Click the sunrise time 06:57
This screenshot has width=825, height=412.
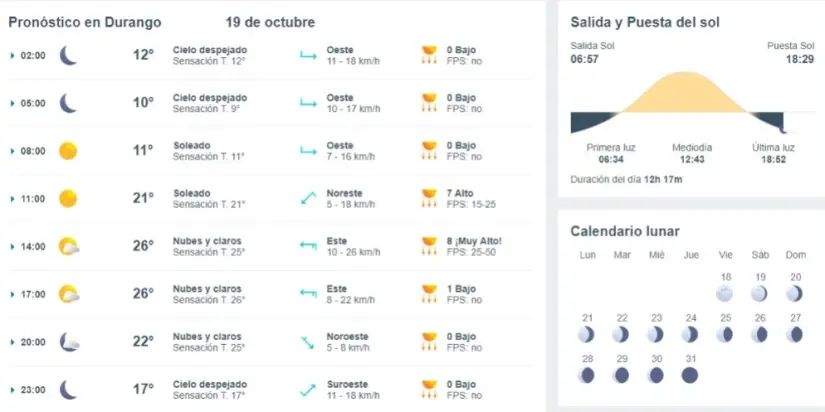click(584, 60)
